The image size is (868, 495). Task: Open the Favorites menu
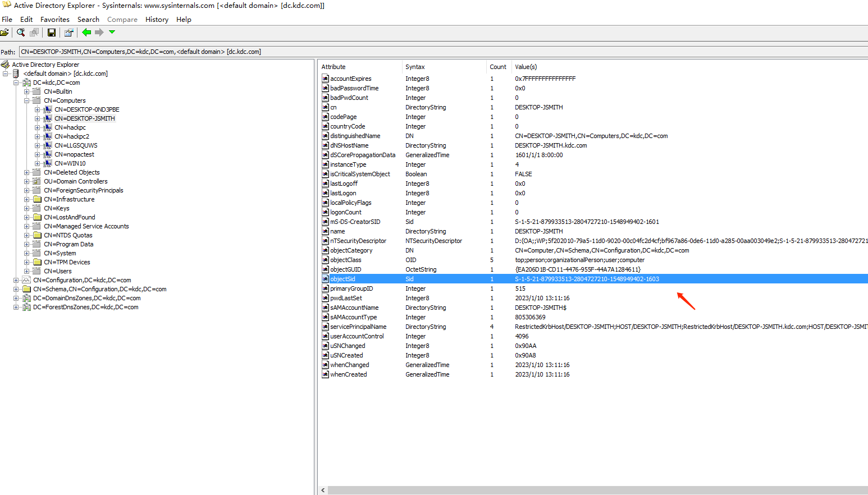55,20
